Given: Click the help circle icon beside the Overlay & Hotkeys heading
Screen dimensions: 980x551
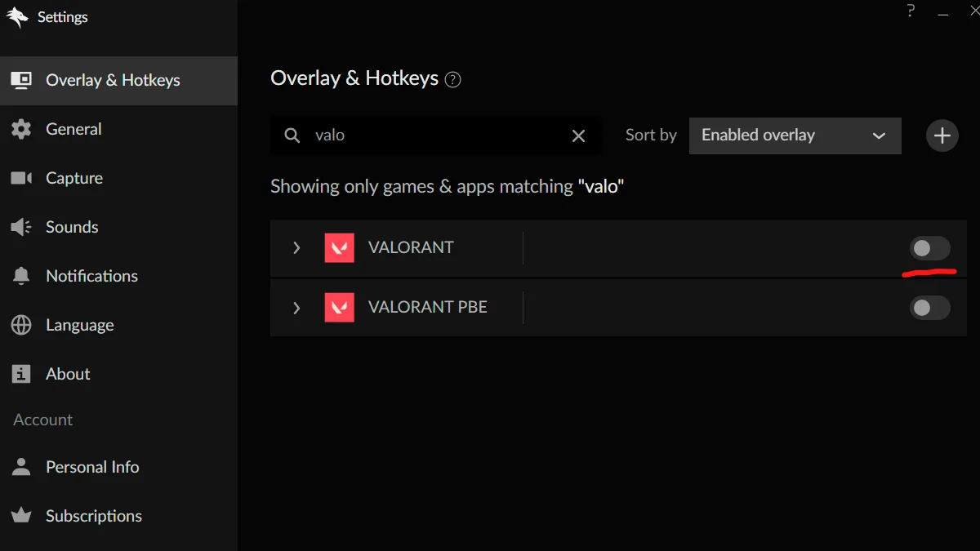Looking at the screenshot, I should click(x=453, y=80).
